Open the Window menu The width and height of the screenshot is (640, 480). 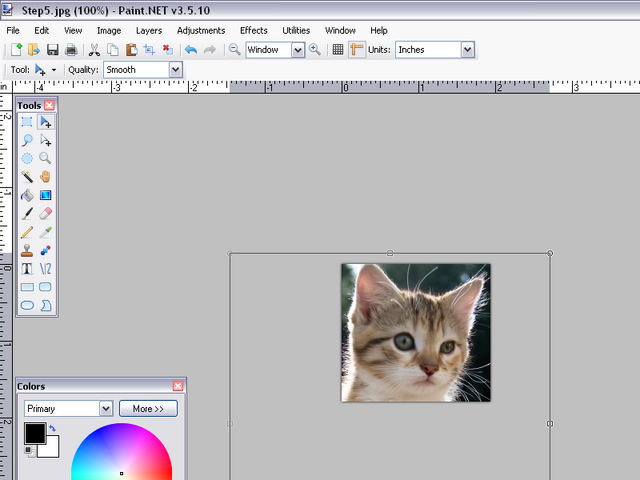click(x=340, y=31)
